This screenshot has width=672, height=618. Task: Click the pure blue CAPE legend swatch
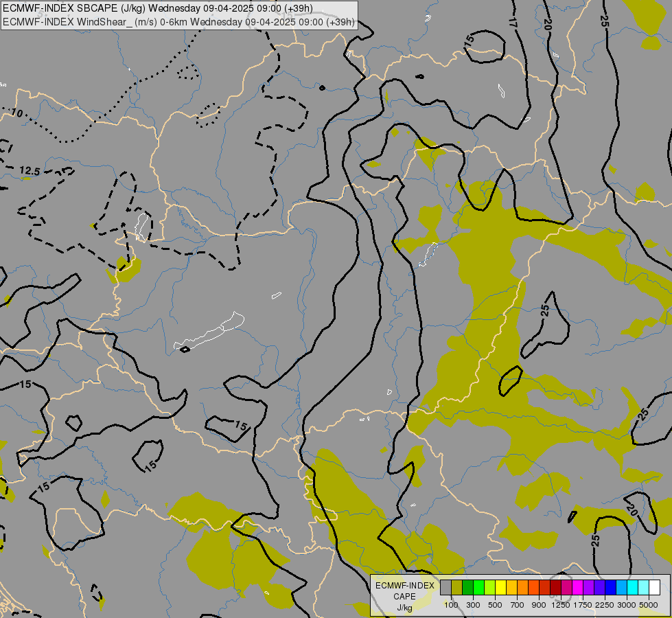(611, 588)
